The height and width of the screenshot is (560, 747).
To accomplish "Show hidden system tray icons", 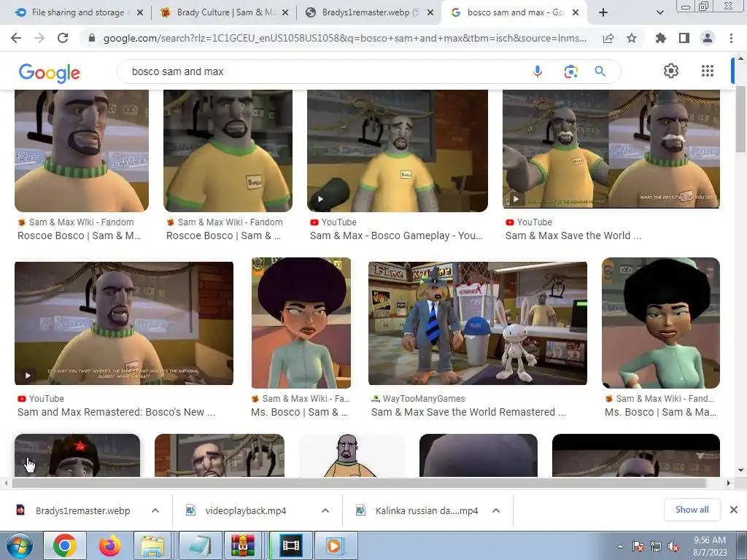I will (x=620, y=547).
